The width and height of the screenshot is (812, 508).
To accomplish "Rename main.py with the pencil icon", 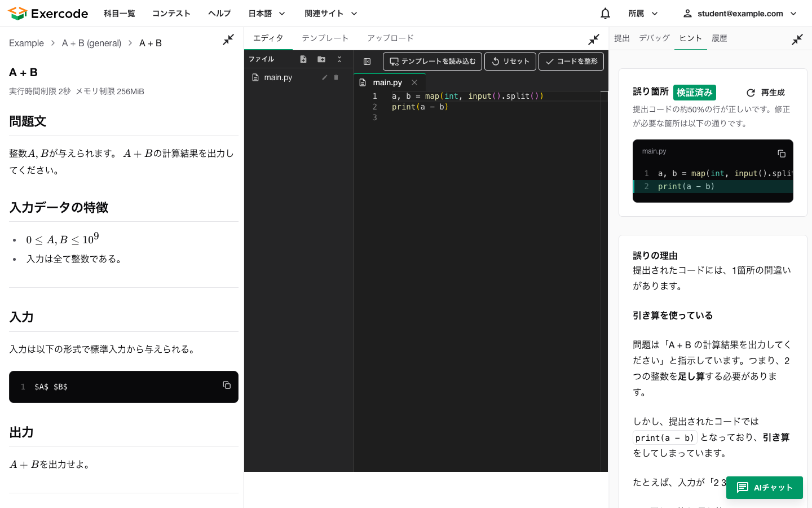I will pyautogui.click(x=325, y=77).
